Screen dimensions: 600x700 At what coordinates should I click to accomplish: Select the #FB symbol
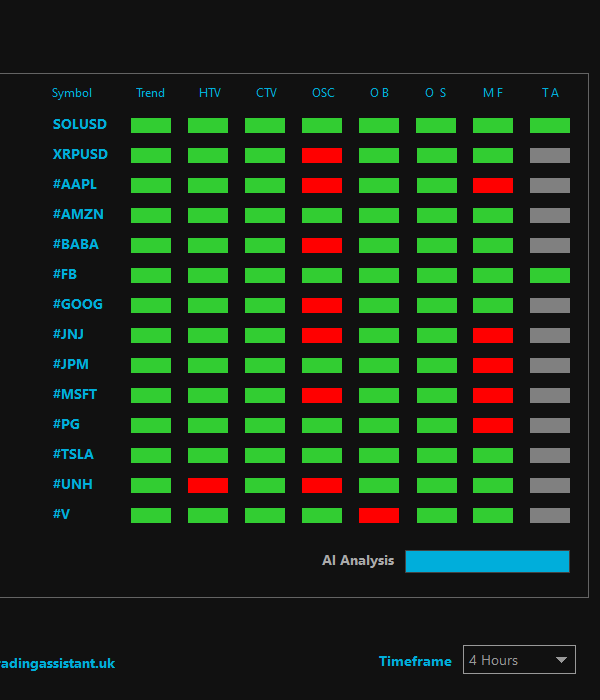(x=65, y=274)
